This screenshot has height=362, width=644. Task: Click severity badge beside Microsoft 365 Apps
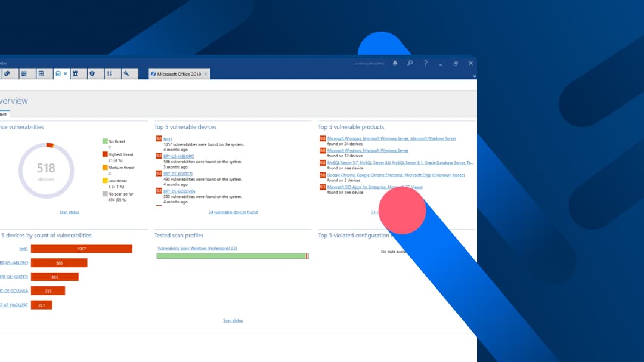click(x=323, y=187)
